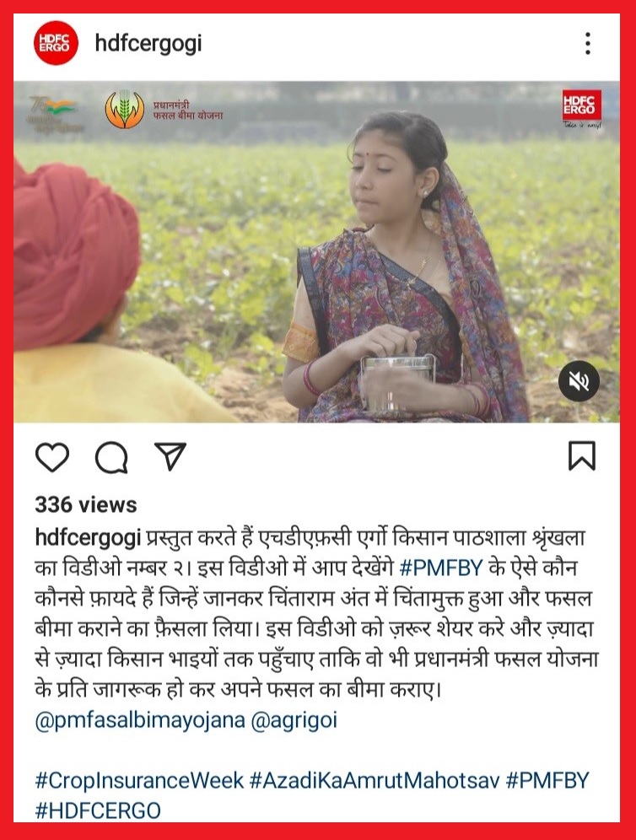Click the 336 views count

pyautogui.click(x=86, y=504)
